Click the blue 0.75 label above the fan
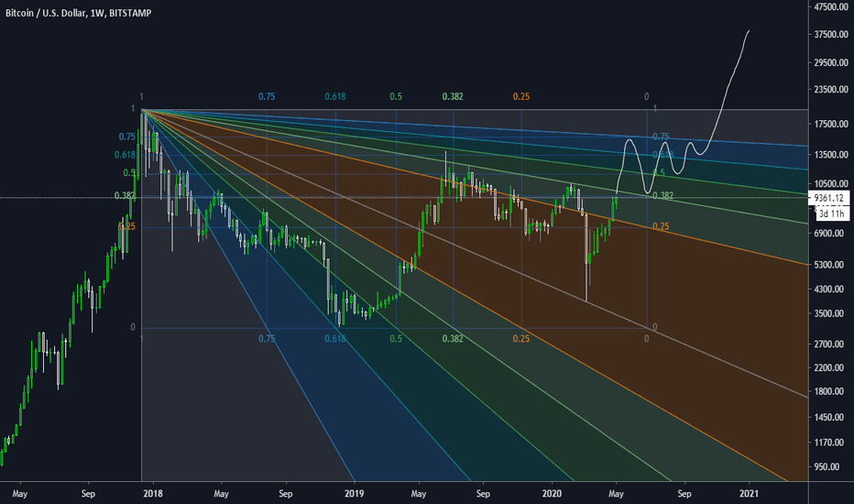This screenshot has height=504, width=854. click(x=267, y=96)
